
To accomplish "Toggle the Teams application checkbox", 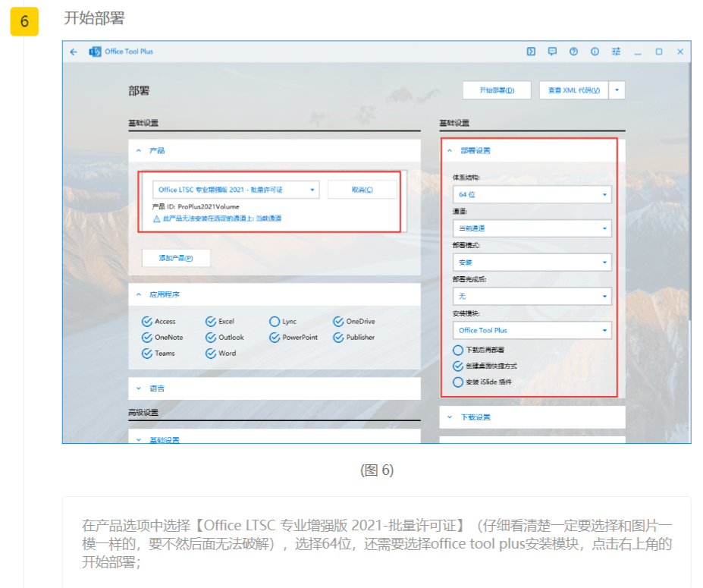I will pyautogui.click(x=146, y=354).
